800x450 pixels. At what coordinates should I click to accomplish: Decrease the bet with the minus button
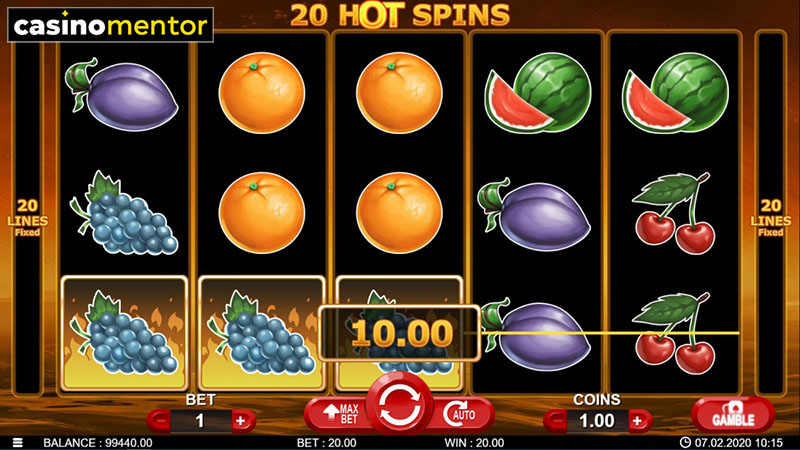point(161,421)
